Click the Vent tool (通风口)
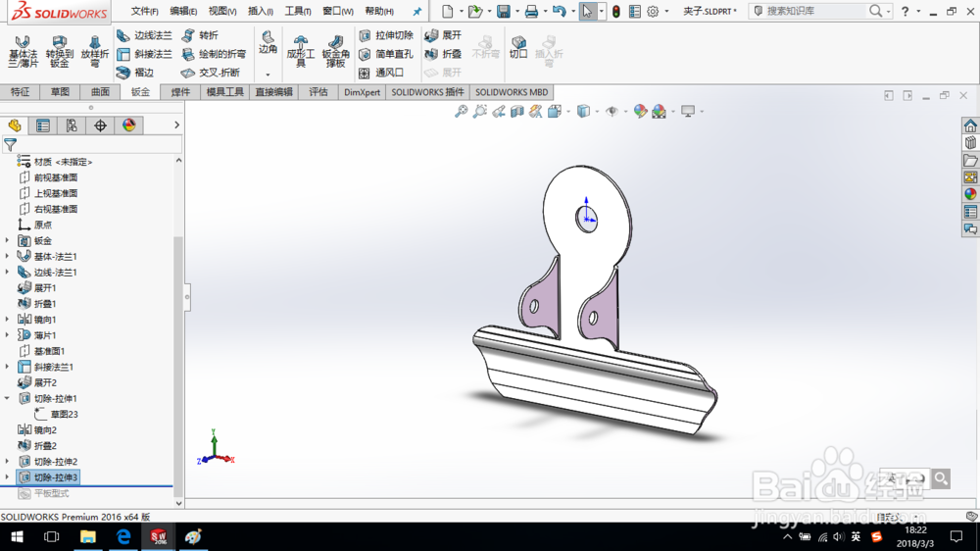Viewport: 980px width, 551px height. click(381, 73)
